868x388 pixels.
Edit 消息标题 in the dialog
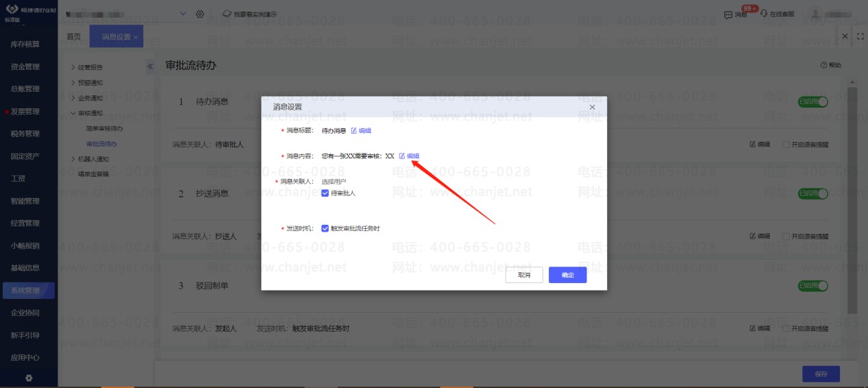tap(361, 130)
